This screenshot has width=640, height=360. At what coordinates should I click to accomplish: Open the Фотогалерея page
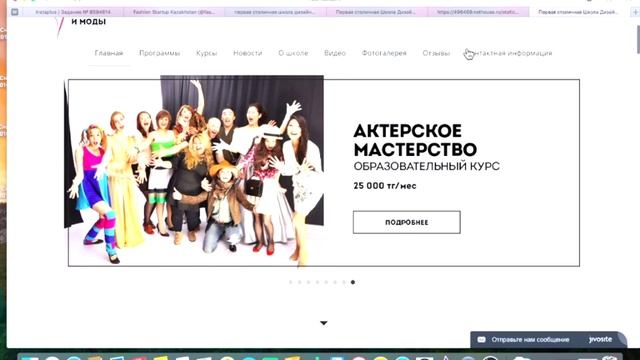coord(384,53)
